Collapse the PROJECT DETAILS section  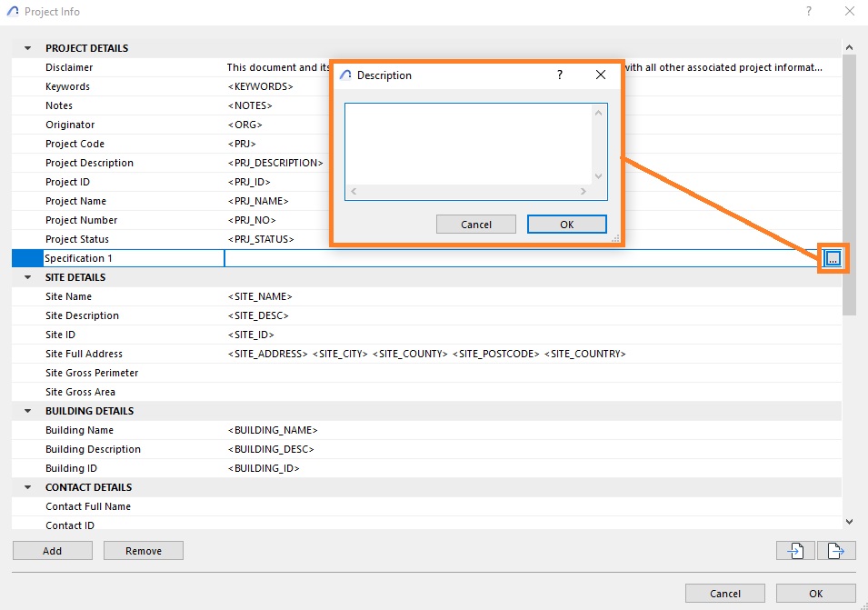pos(27,48)
